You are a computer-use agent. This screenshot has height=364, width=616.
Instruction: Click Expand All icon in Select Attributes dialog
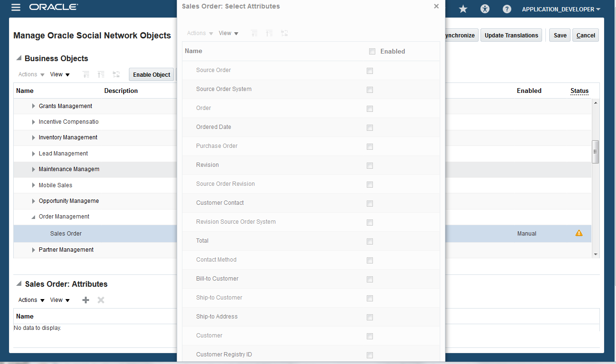[x=254, y=33]
